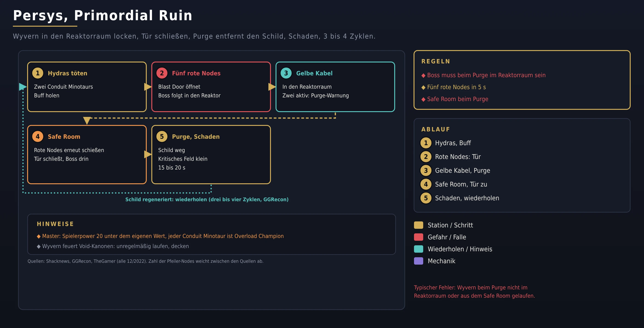Click diamond bullet before Boss muss beim Purge
644x328 pixels.
coord(423,75)
